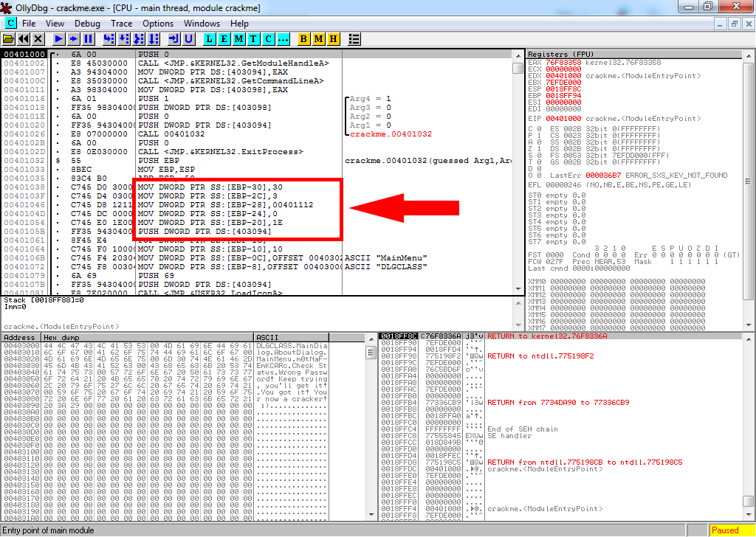This screenshot has height=537, width=756.
Task: Open Breakpoints window with yellow B button
Action: (x=303, y=38)
